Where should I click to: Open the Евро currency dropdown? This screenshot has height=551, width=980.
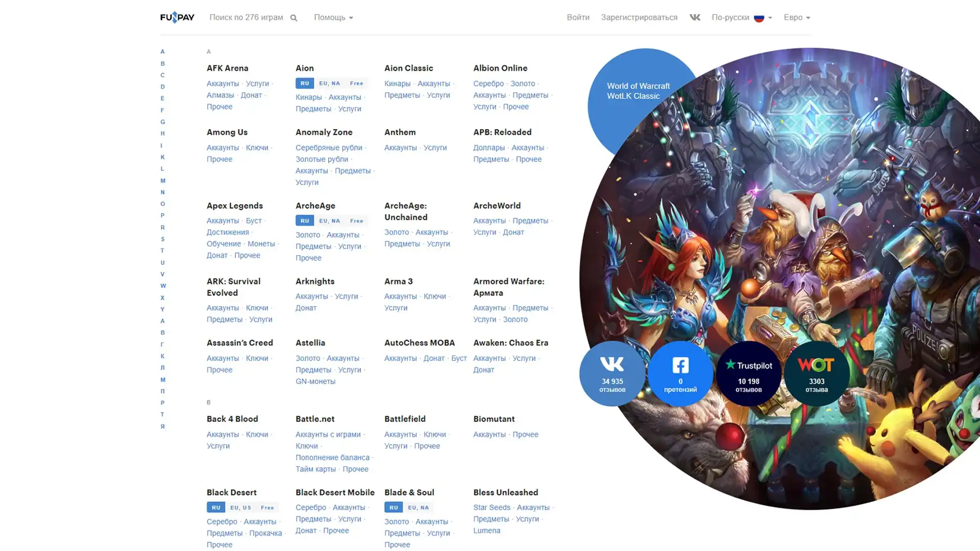(797, 17)
